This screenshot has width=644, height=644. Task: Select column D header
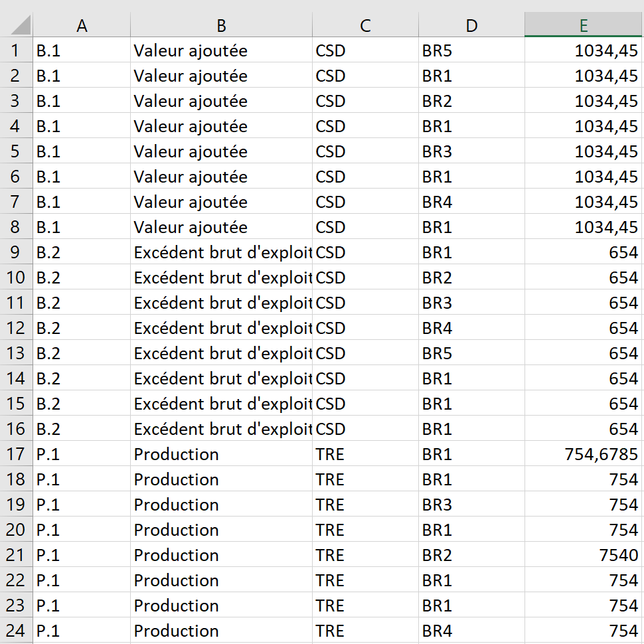(471, 25)
